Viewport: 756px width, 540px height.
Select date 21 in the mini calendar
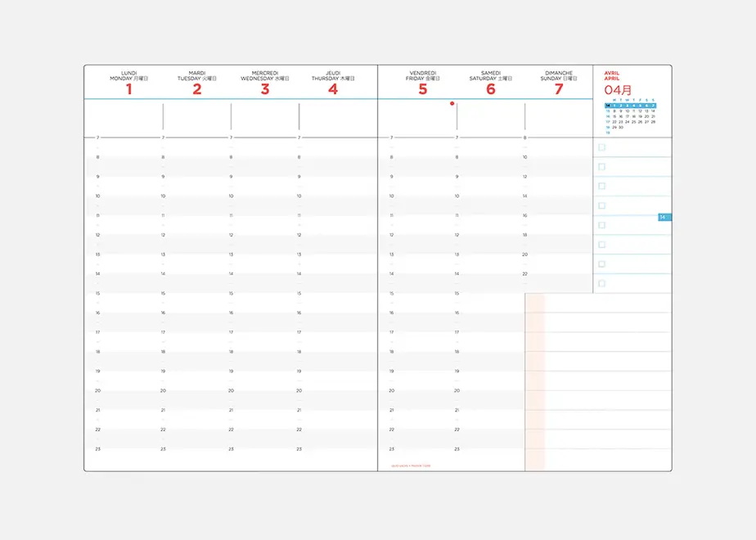653,116
